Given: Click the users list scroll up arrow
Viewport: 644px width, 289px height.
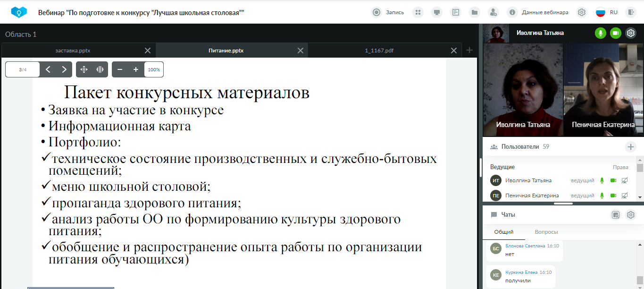Looking at the screenshot, I should coord(640,161).
